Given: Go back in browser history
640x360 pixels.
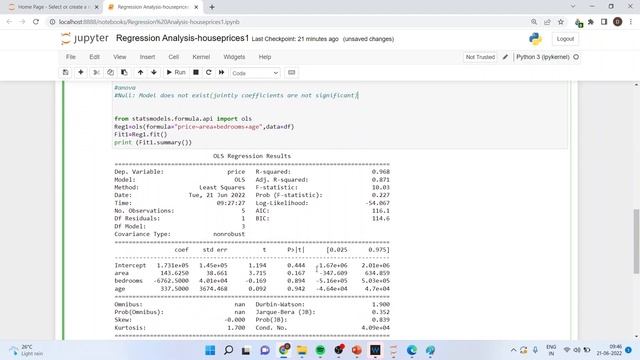Looking at the screenshot, I should [9, 22].
